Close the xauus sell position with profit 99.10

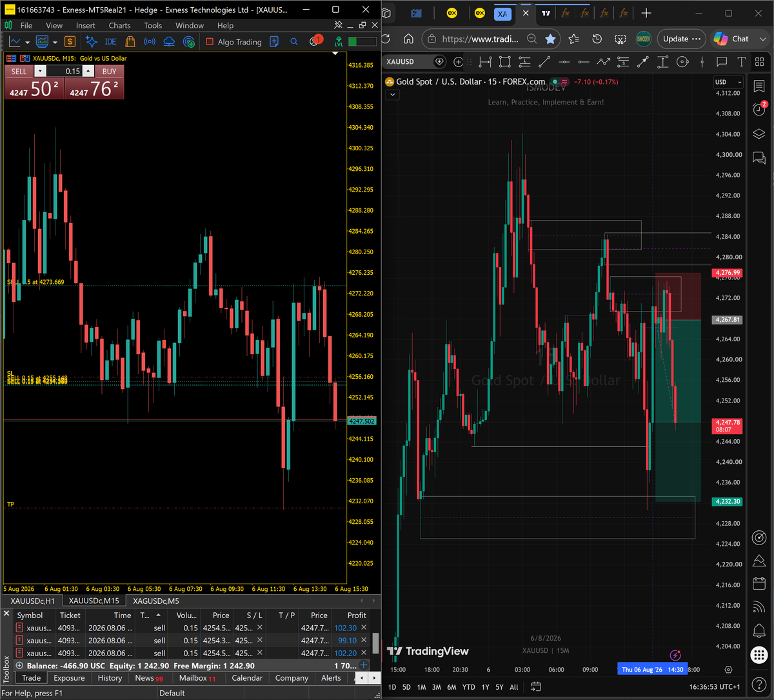click(364, 641)
